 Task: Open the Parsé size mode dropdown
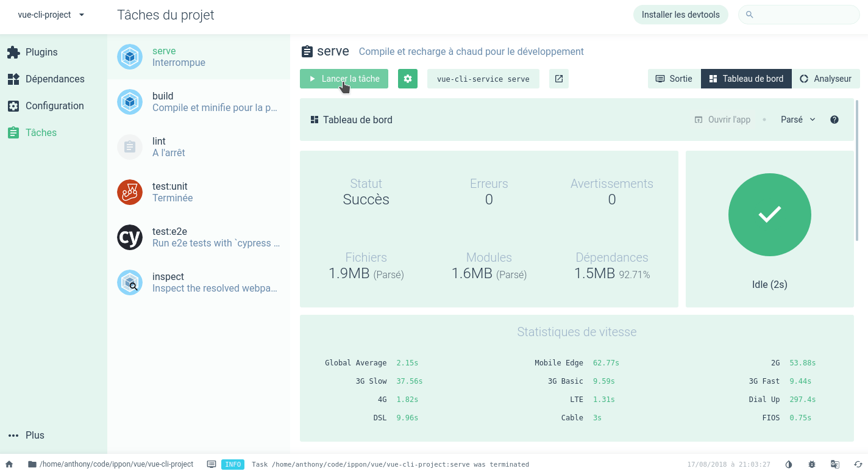(x=797, y=120)
